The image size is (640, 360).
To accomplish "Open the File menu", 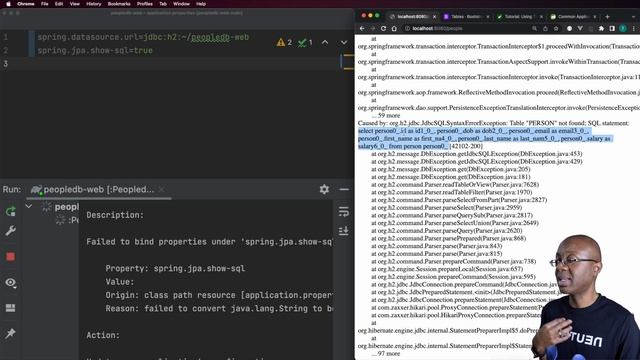I will [x=44, y=4].
